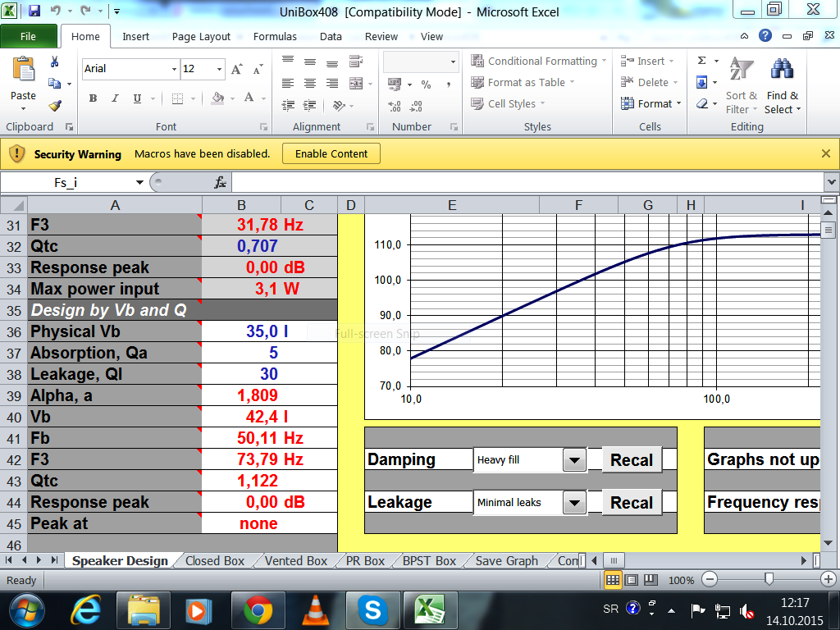This screenshot has width=840, height=630.
Task: Open text Orientation options
Action: 339,105
